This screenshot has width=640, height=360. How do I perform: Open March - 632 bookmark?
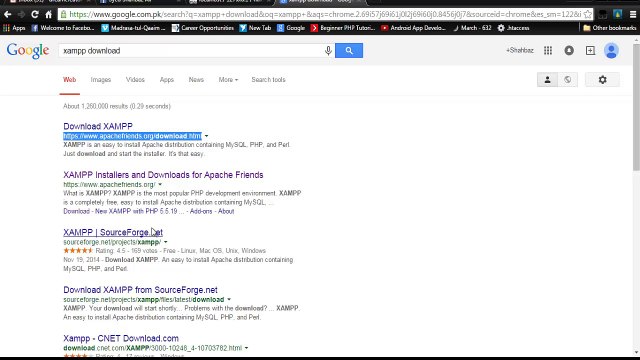click(x=472, y=28)
